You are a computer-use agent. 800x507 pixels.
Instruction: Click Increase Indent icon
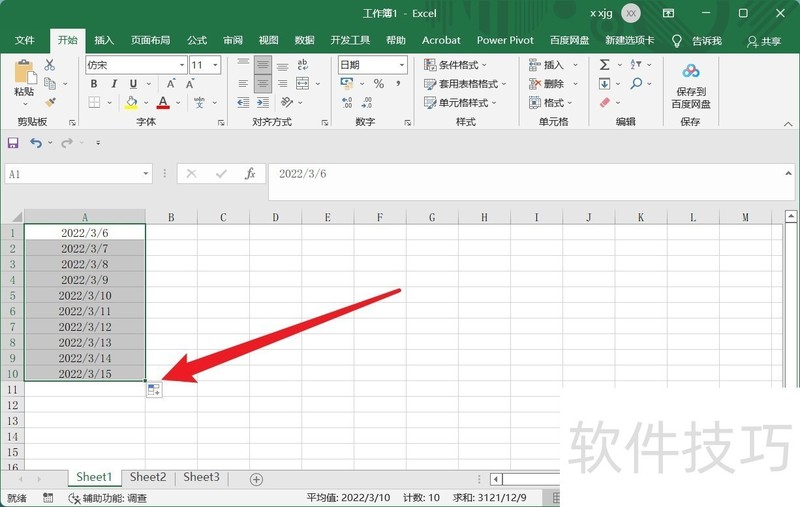[x=263, y=103]
